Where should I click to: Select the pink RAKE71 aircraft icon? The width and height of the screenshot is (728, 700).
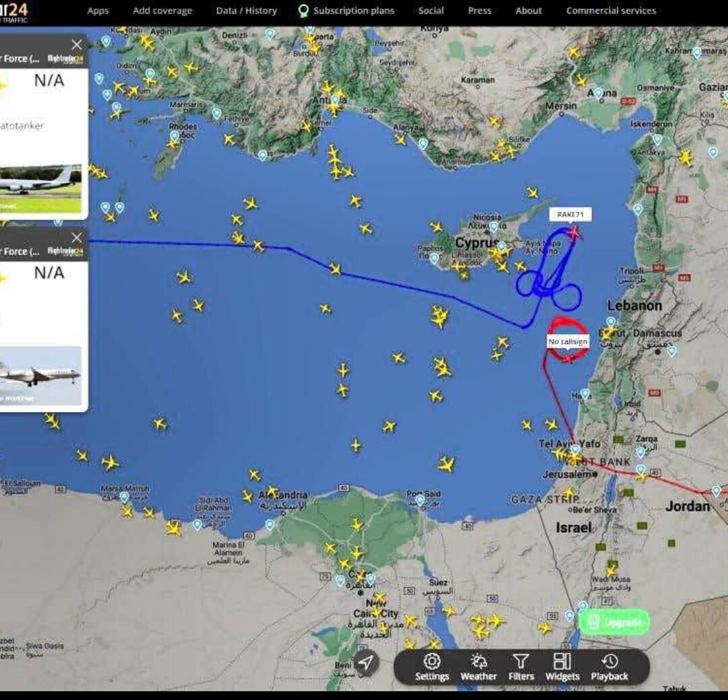pos(574,233)
